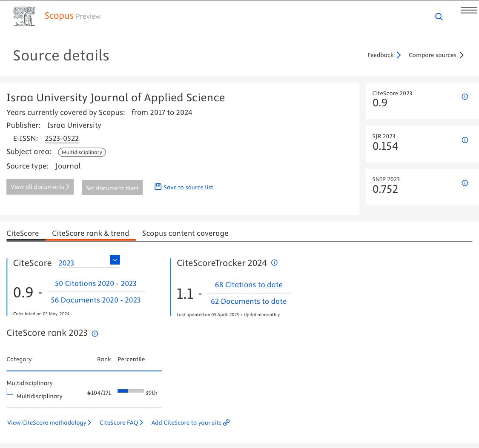Image resolution: width=479 pixels, height=448 pixels.
Task: Click the CiteScore rank 2023 info icon
Action: point(95,334)
